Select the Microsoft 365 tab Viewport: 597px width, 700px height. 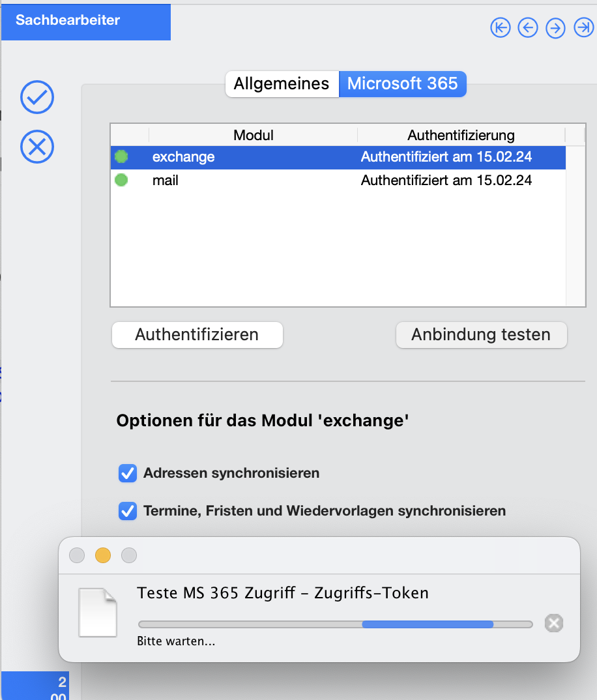pos(403,84)
